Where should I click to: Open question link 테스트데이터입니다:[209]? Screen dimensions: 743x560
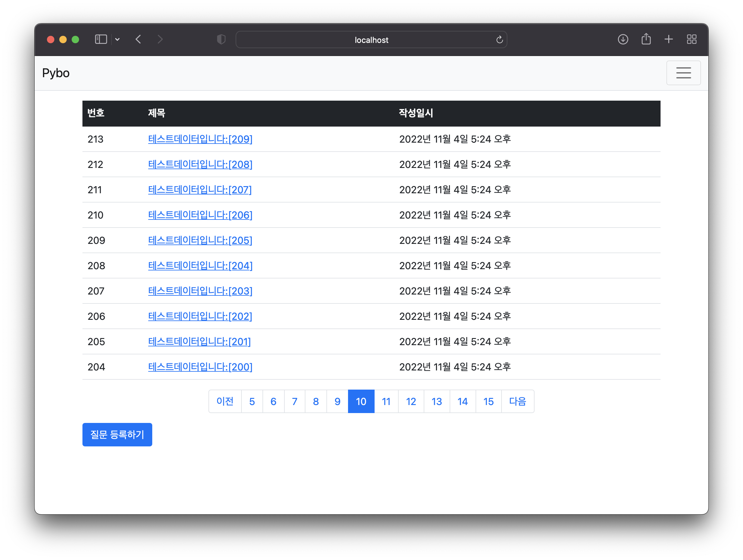coord(200,139)
